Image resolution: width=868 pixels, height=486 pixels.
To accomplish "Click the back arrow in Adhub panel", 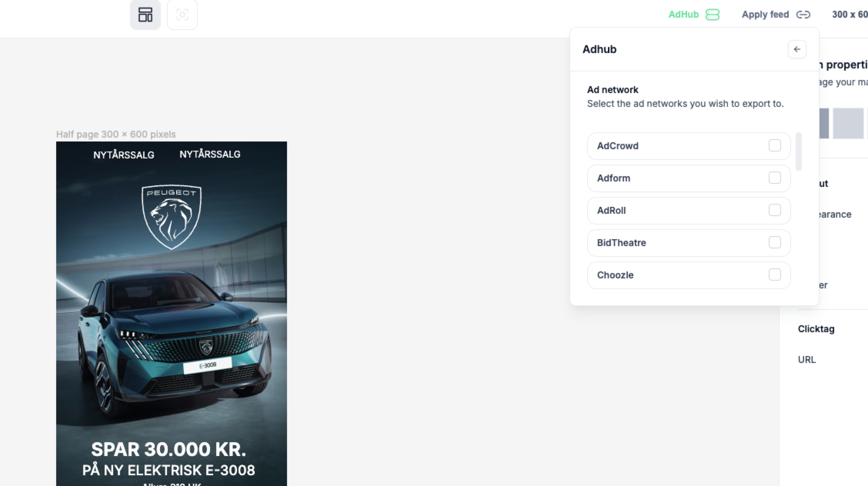I will (797, 49).
